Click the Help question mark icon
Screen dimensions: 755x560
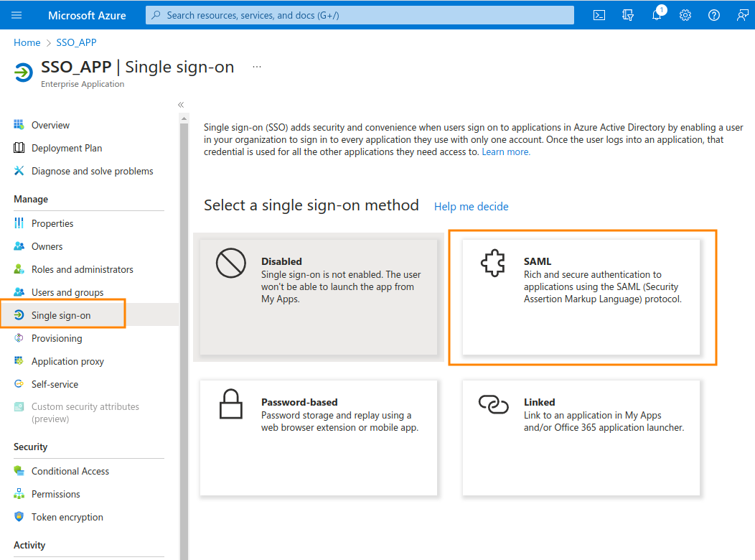pos(714,15)
